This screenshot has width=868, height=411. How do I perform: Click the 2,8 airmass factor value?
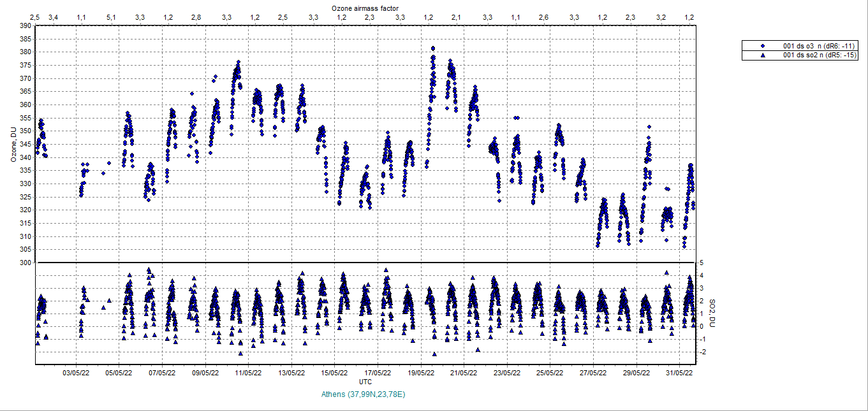pyautogui.click(x=196, y=17)
